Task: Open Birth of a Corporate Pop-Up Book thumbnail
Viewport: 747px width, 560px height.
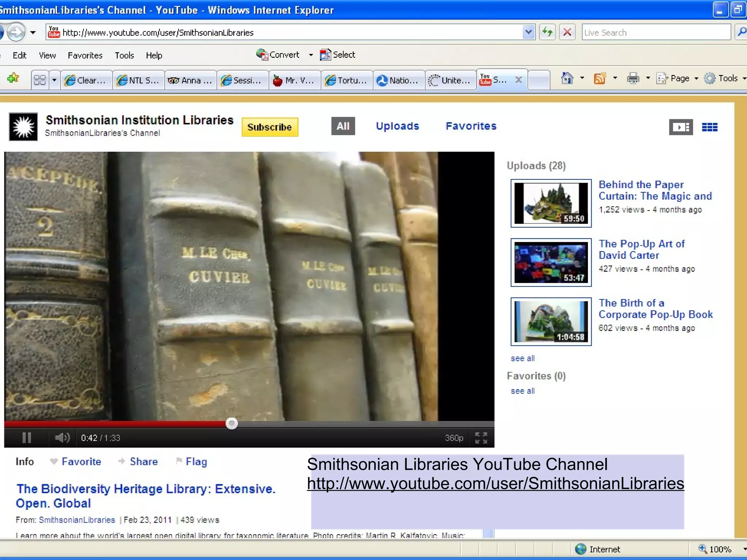Action: tap(551, 322)
